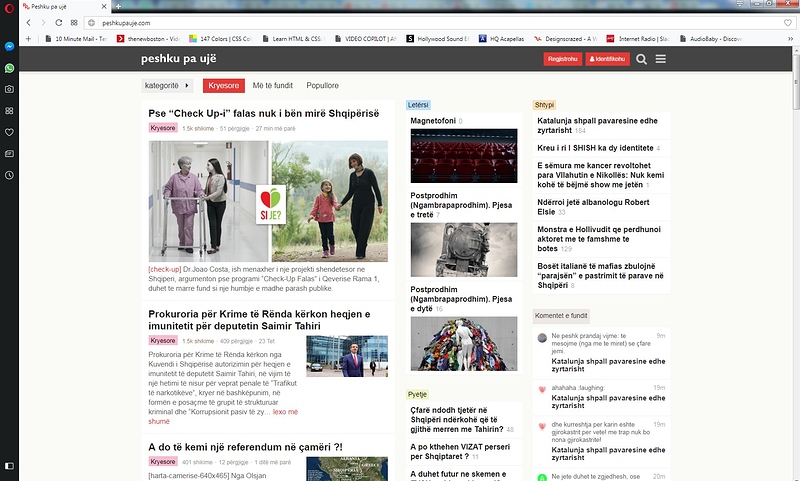Click the Regjistrohu button

(x=563, y=59)
